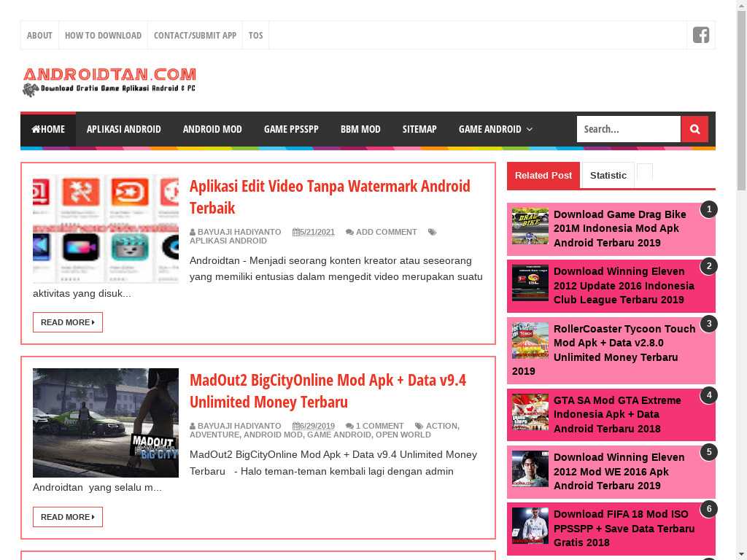Select the Related Post tab

543,175
